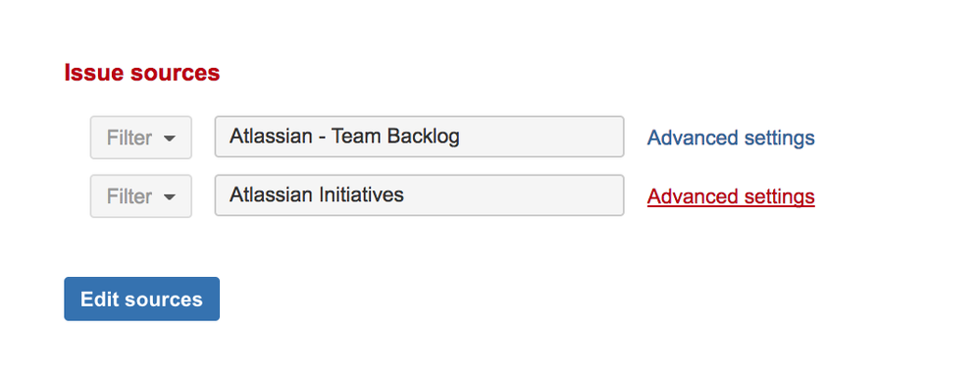Screen dimensions: 980x385
Task: Click the blue Advanced settings link
Action: coord(731,137)
